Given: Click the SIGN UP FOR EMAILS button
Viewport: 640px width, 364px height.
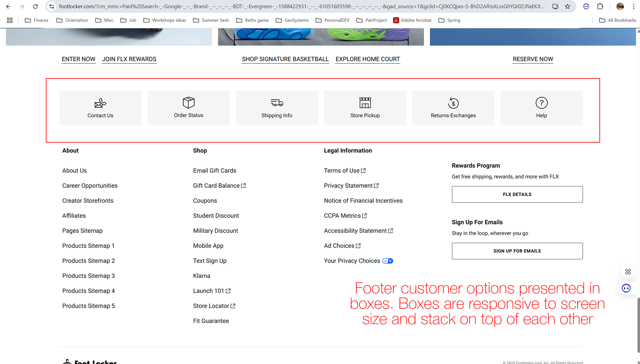Looking at the screenshot, I should coord(517,251).
